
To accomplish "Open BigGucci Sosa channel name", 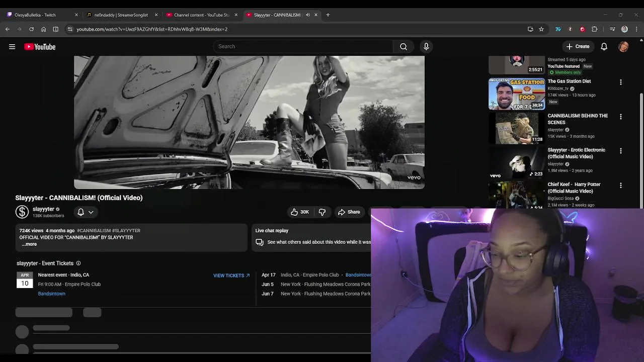I will coord(560,199).
